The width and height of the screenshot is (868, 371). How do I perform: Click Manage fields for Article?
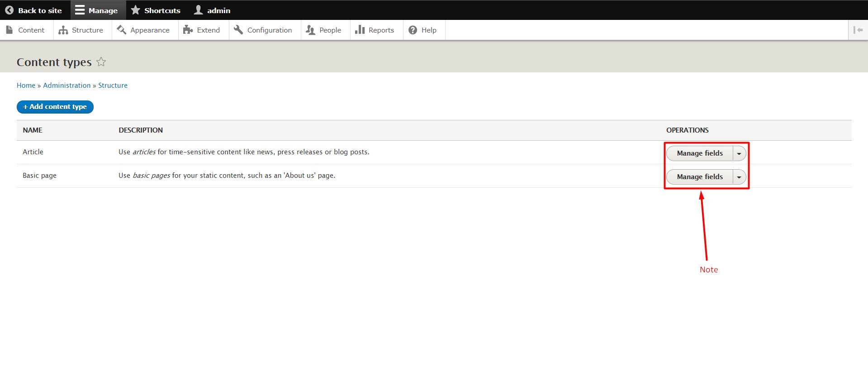pyautogui.click(x=700, y=153)
